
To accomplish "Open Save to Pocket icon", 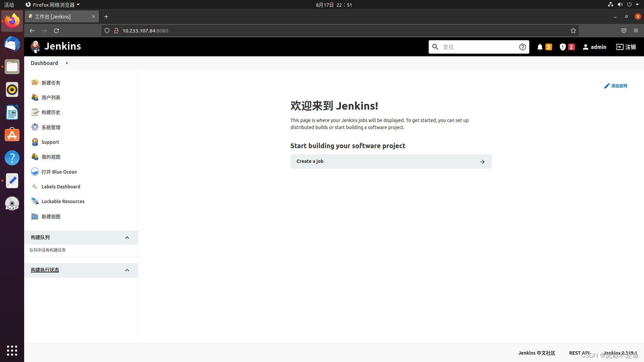I will pyautogui.click(x=624, y=31).
